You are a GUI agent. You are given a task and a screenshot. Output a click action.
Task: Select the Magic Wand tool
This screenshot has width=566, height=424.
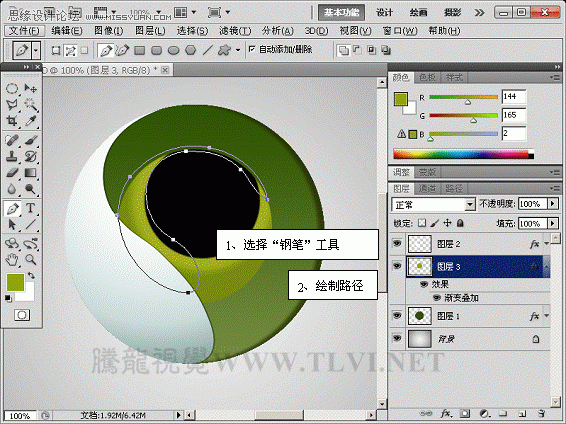pyautogui.click(x=31, y=105)
